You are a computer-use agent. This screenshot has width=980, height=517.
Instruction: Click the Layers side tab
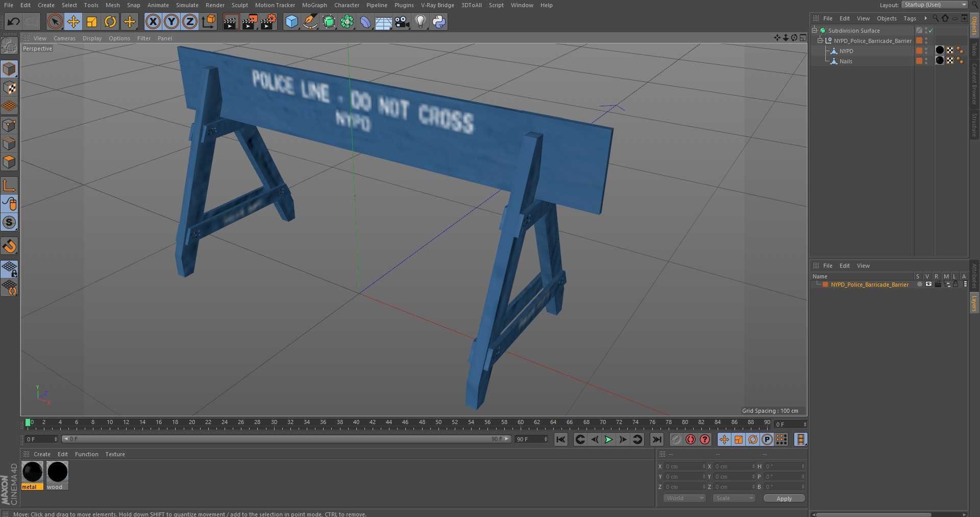[x=974, y=303]
